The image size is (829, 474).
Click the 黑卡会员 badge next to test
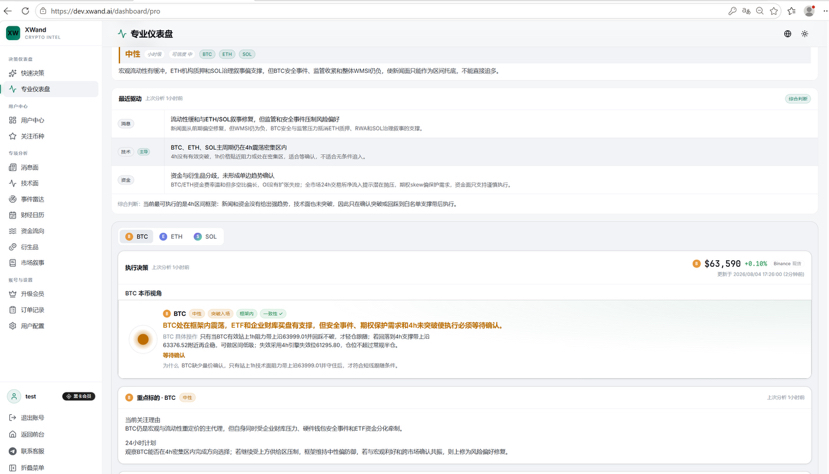point(79,396)
